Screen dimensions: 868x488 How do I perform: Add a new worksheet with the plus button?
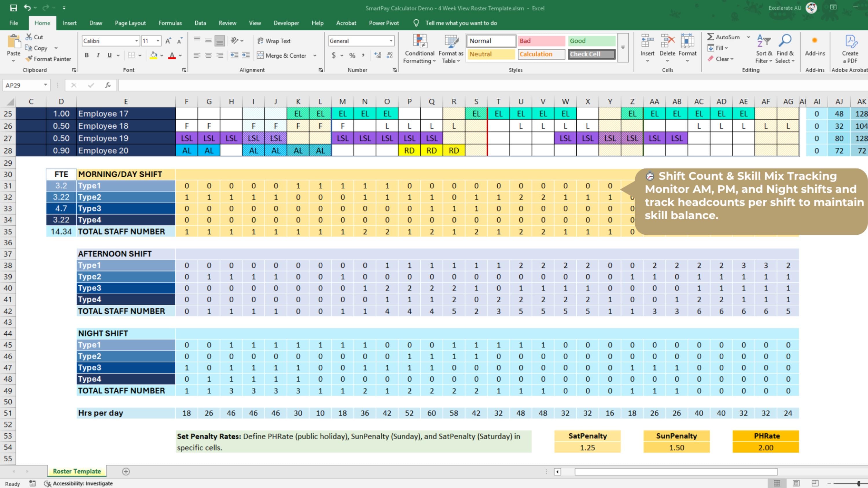click(x=126, y=471)
